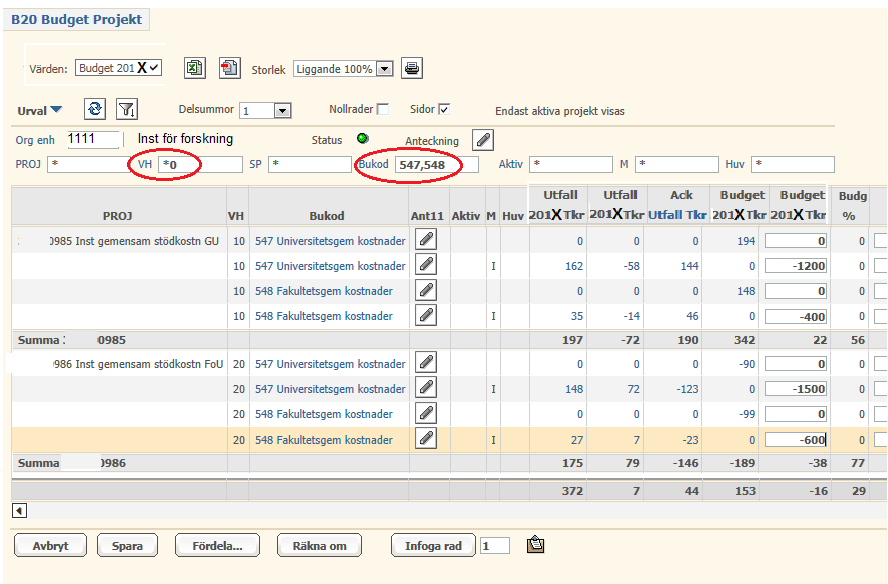
Task: Click the Avbryt button
Action: click(x=50, y=545)
